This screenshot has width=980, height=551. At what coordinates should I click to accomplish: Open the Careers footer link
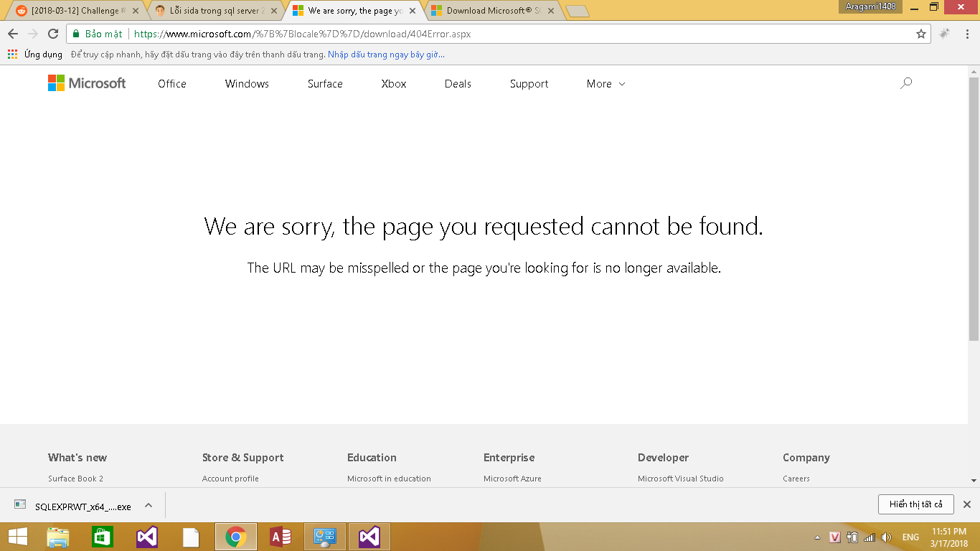(x=796, y=479)
